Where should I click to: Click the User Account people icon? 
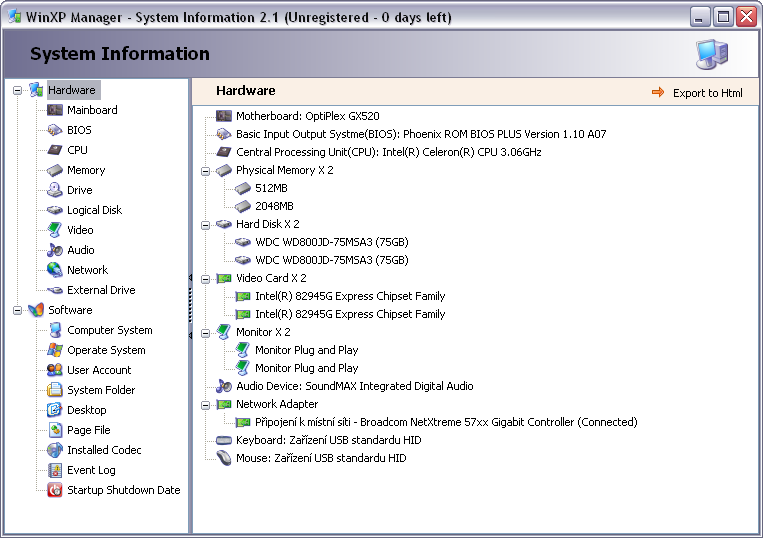(54, 370)
